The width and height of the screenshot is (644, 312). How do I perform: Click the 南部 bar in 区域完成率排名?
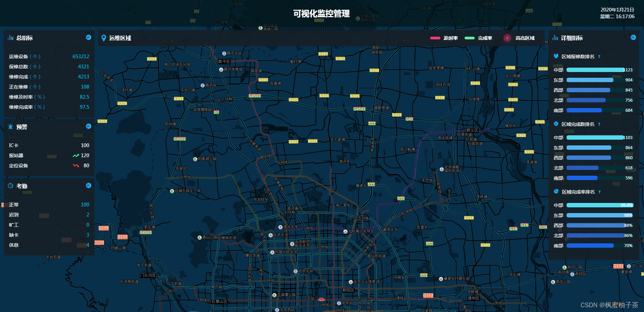click(590, 246)
